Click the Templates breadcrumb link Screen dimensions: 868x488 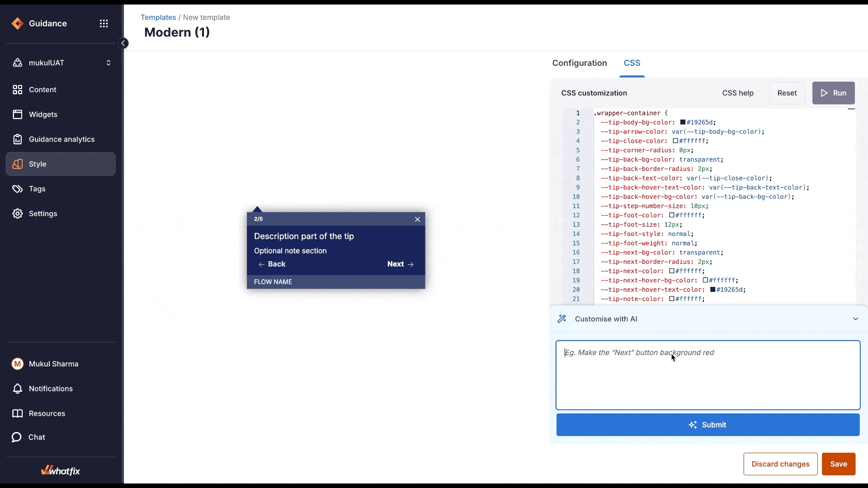(x=158, y=18)
